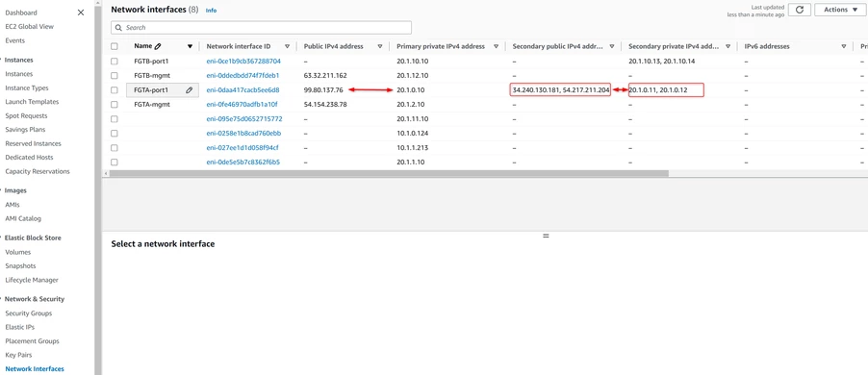Check the eni-0258e1b8cad760ebb row checkbox
The height and width of the screenshot is (375, 868).
pos(115,134)
